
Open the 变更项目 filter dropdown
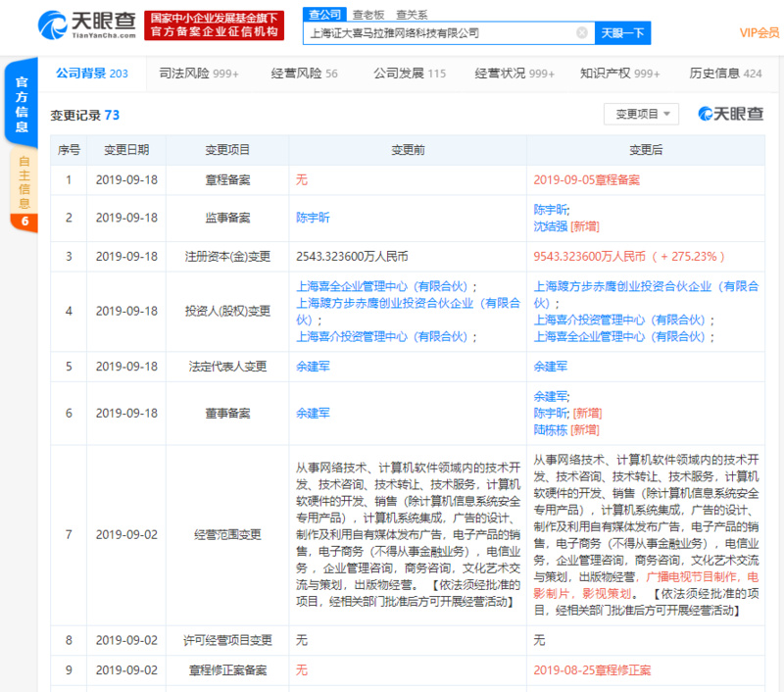pyautogui.click(x=642, y=114)
